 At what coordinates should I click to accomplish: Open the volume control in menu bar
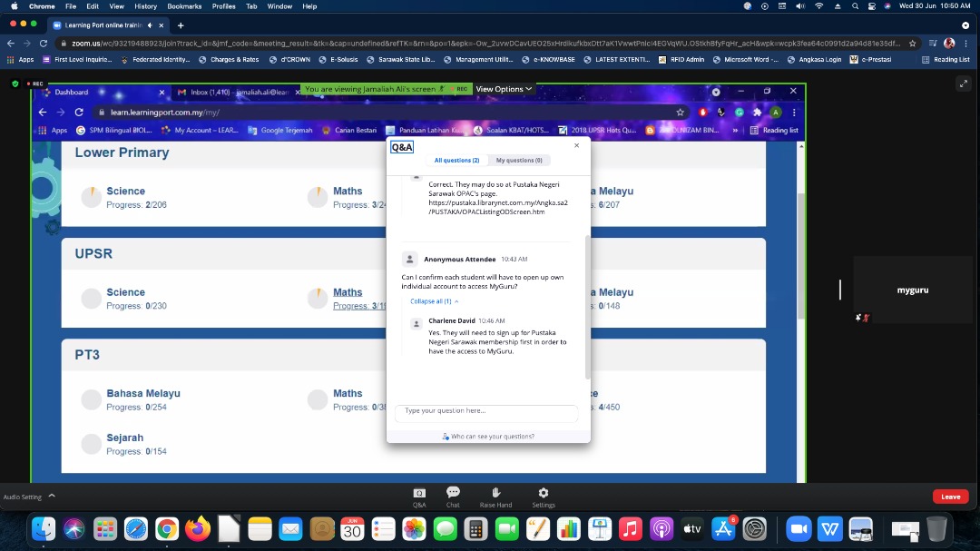800,6
